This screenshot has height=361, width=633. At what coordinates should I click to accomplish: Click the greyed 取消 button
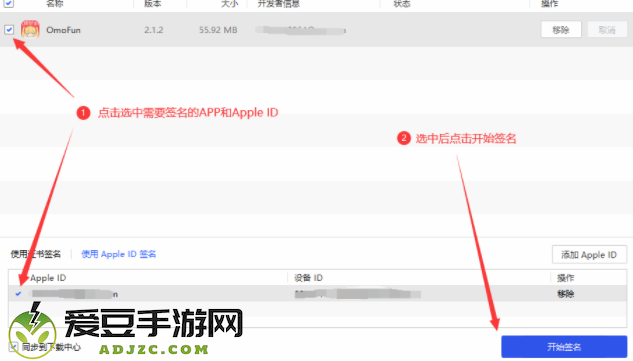(607, 29)
